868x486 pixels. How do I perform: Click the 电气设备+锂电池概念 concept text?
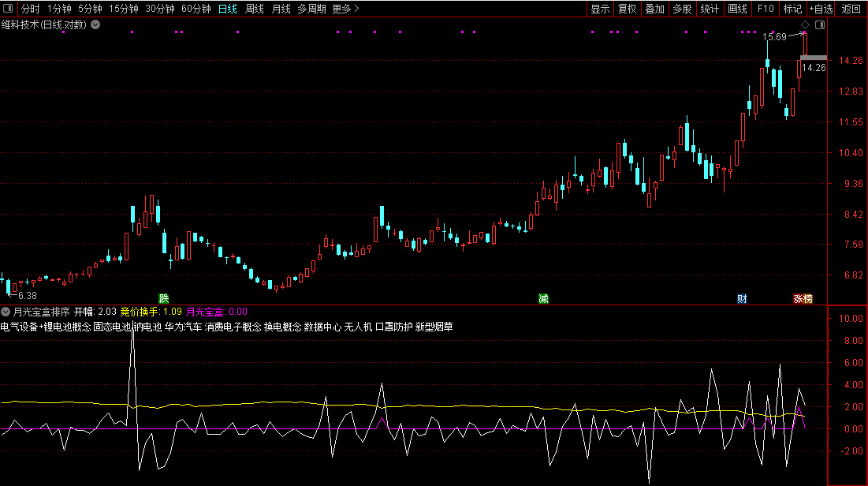(46, 327)
